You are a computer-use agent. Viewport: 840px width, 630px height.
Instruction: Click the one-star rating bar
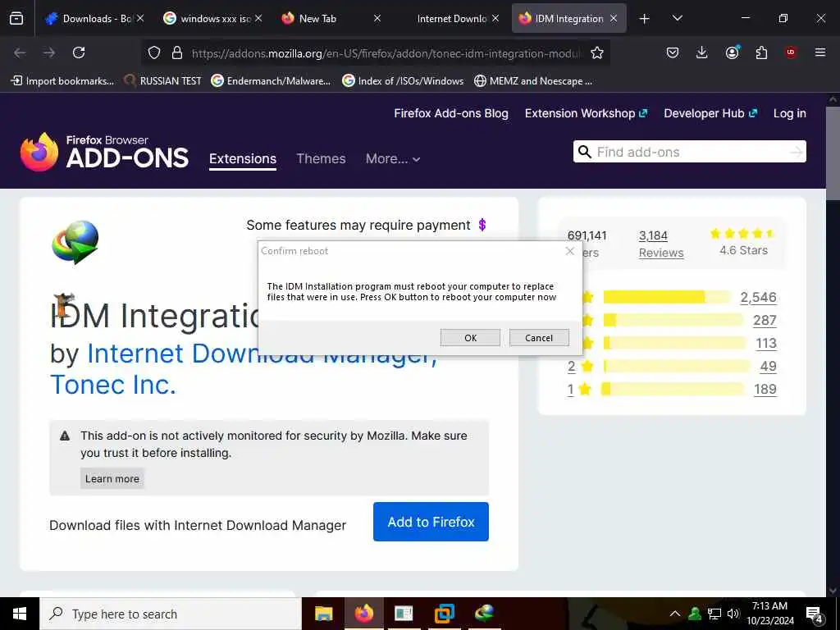click(x=673, y=389)
